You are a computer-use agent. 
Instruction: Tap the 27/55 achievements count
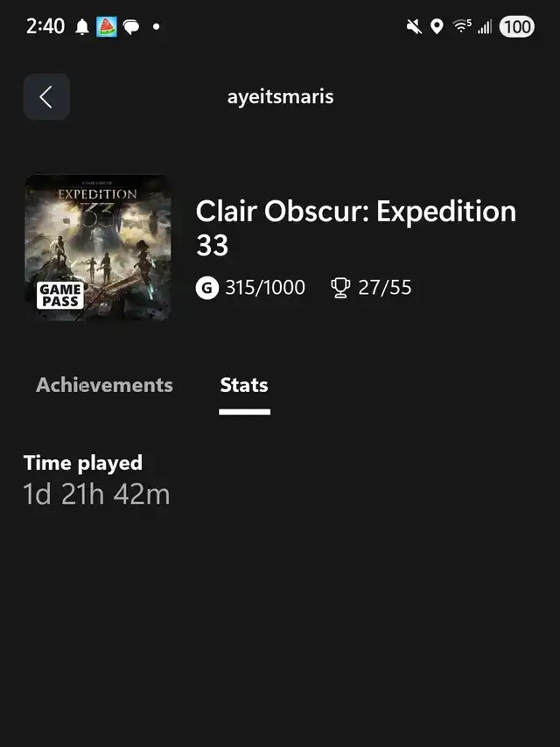[x=385, y=288]
